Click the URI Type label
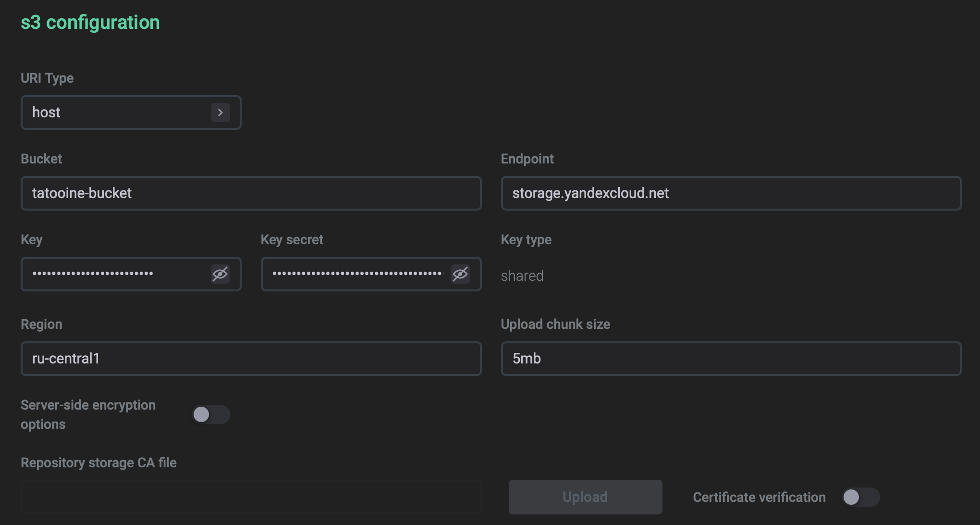The height and width of the screenshot is (525, 980). (47, 78)
